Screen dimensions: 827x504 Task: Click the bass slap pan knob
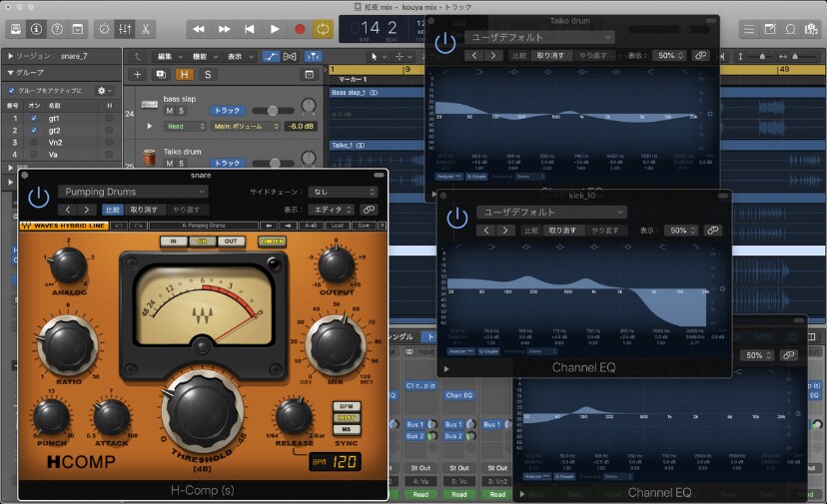[x=309, y=106]
